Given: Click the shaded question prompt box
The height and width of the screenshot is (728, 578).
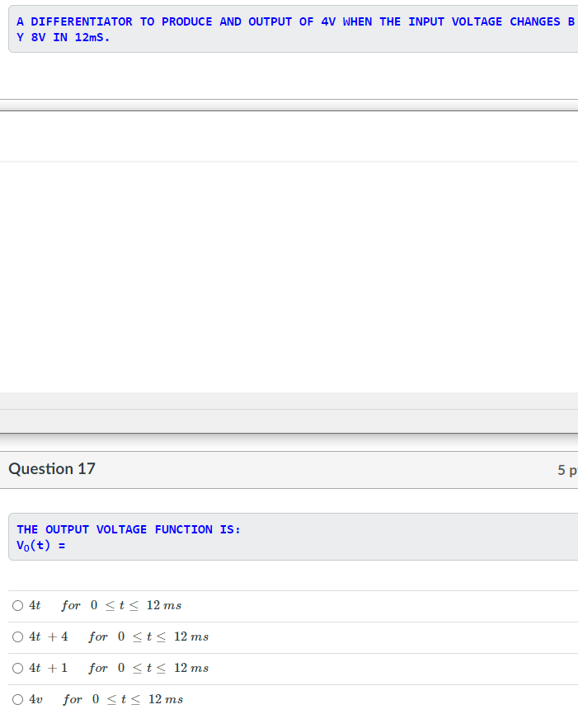Looking at the screenshot, I should (x=289, y=536).
